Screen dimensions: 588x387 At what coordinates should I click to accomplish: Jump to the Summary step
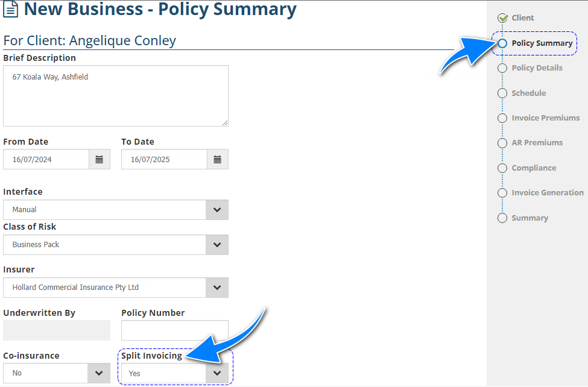click(530, 218)
